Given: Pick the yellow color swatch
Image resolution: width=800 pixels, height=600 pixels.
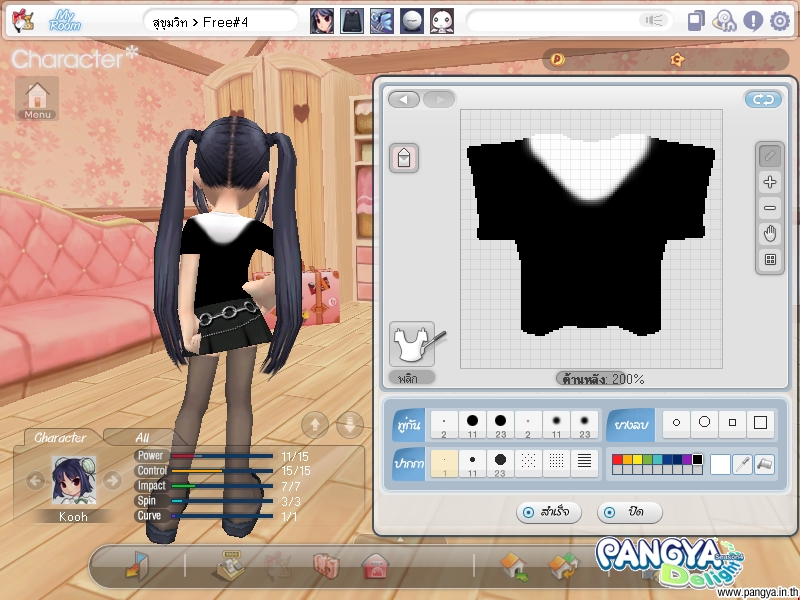Looking at the screenshot, I should [637, 459].
